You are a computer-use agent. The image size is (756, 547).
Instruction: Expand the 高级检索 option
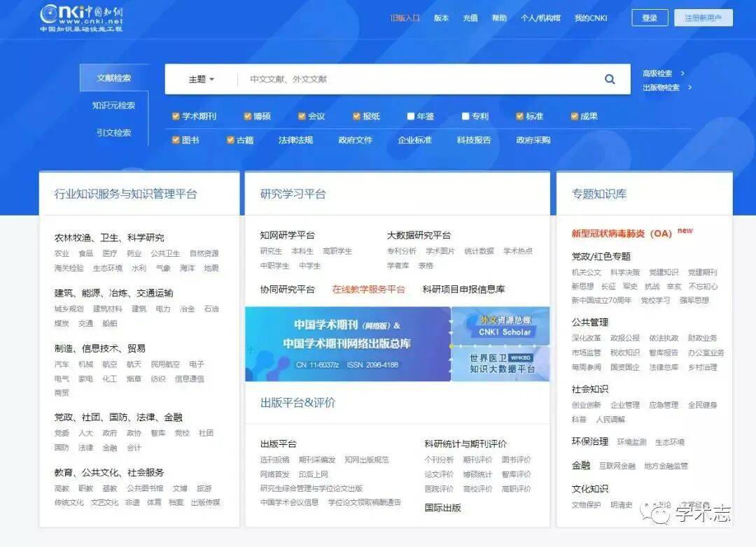point(657,73)
